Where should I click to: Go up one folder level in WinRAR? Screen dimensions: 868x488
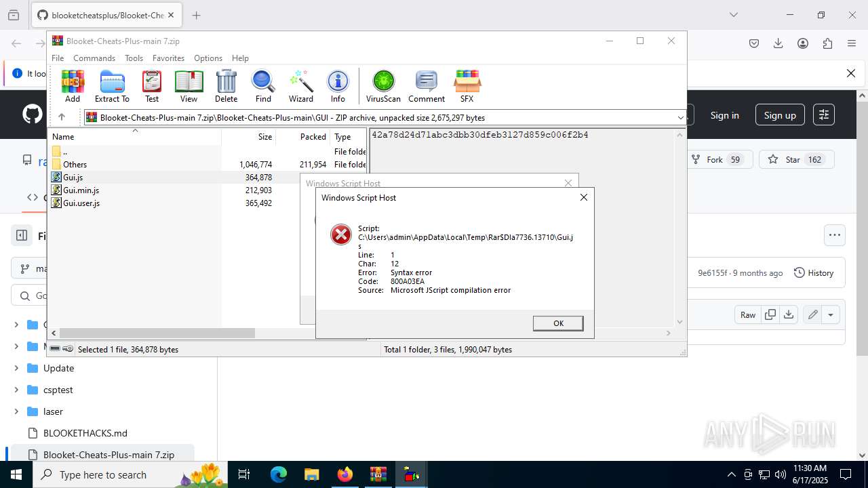61,117
